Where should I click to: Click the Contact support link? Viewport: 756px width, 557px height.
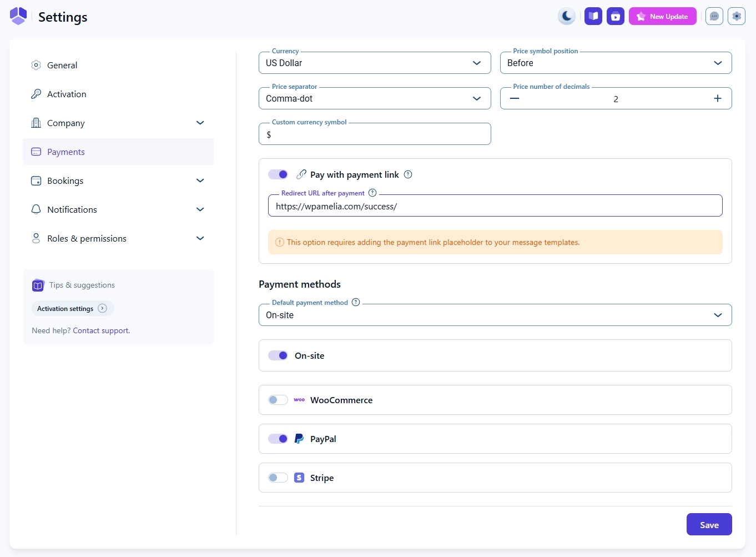click(101, 330)
